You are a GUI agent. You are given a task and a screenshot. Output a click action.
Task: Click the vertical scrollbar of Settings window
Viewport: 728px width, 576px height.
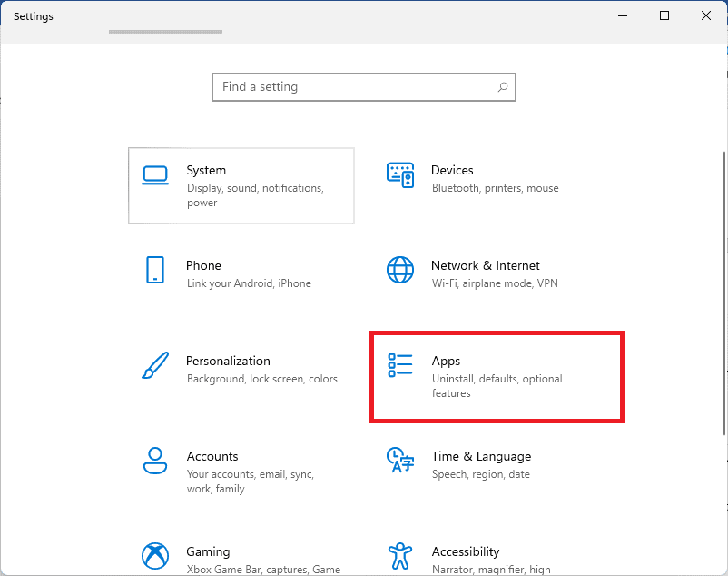pyautogui.click(x=724, y=293)
